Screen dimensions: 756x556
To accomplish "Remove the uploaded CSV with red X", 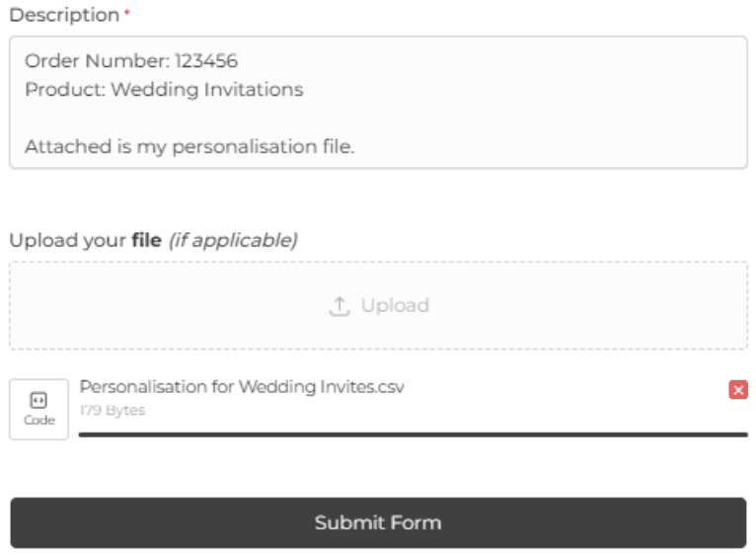I will [738, 390].
